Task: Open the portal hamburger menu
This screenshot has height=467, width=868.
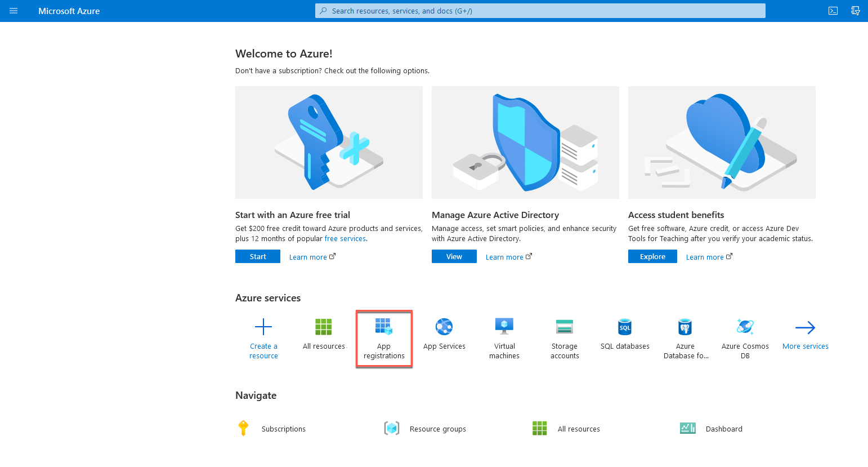Action: tap(14, 11)
